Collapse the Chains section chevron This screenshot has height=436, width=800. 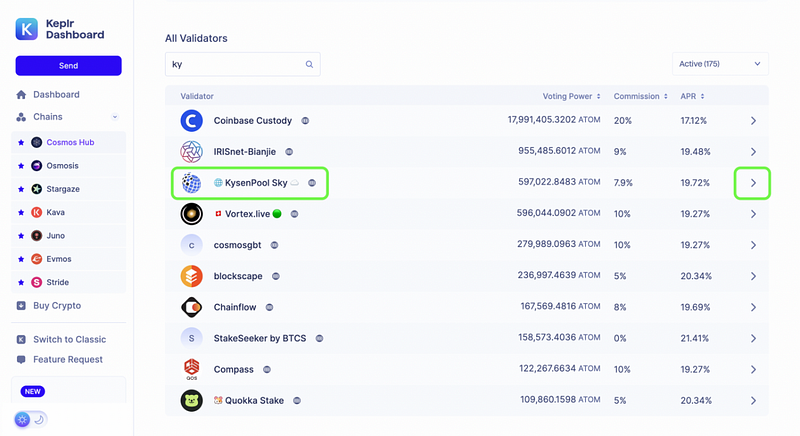click(x=115, y=117)
